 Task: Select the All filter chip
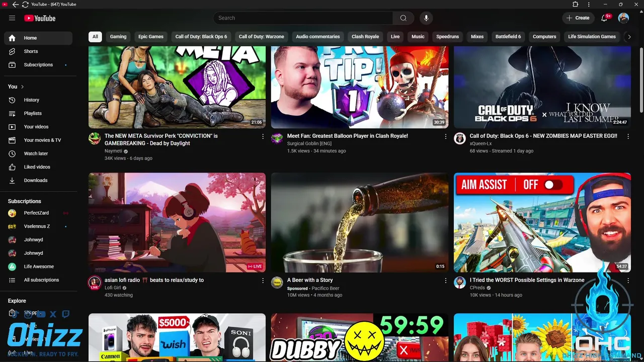coord(95,37)
